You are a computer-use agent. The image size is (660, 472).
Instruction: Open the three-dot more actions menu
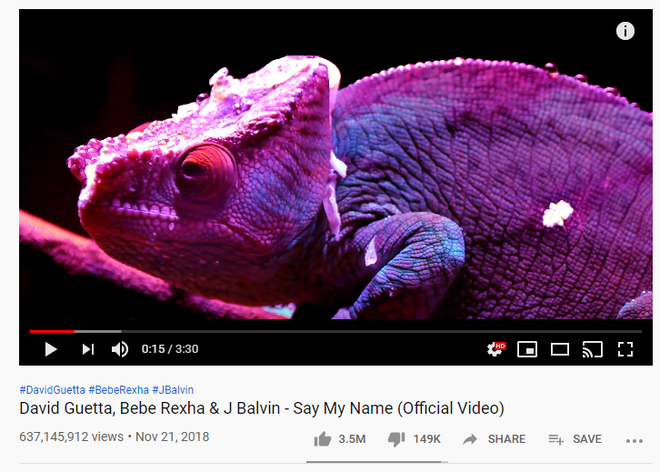(634, 441)
